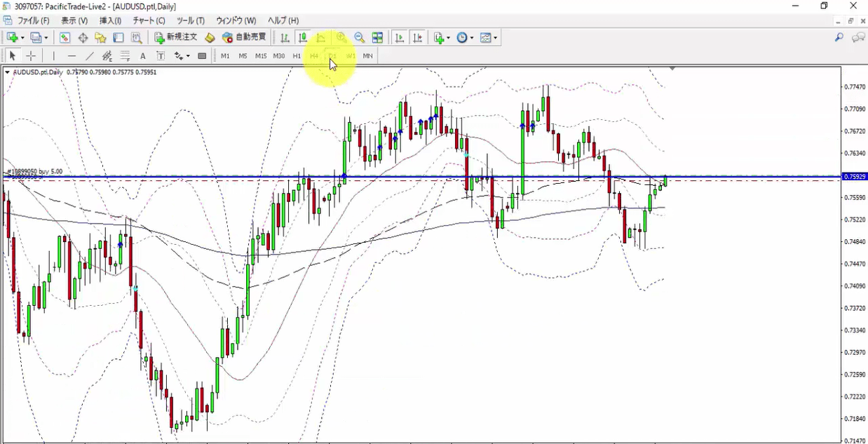This screenshot has height=444, width=868.
Task: Open the chart templates icon
Action: pos(485,37)
